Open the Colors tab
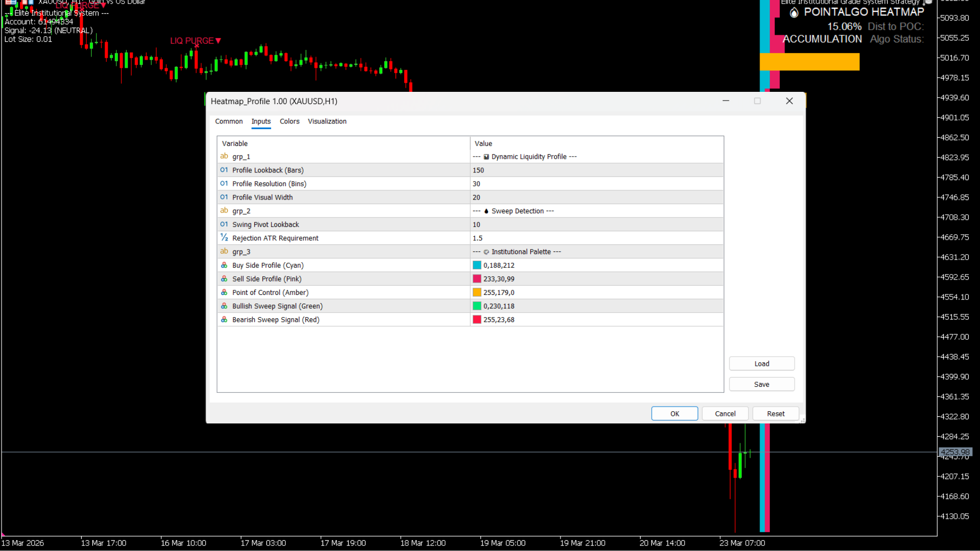This screenshot has width=980, height=551. point(289,121)
